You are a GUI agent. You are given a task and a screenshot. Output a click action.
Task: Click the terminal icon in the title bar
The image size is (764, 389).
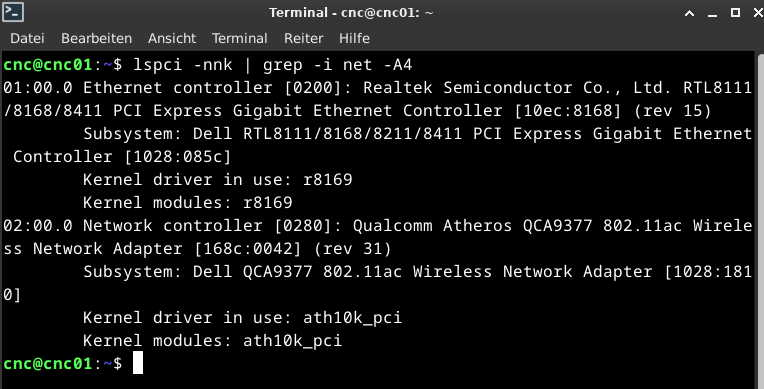click(13, 12)
